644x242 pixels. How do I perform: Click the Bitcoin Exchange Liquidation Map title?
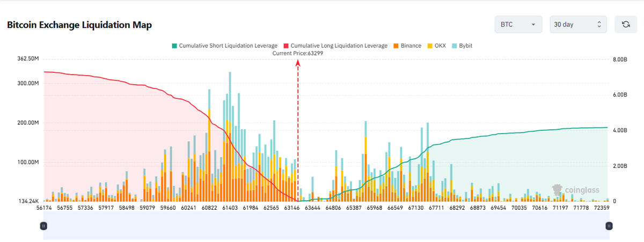pyautogui.click(x=79, y=25)
